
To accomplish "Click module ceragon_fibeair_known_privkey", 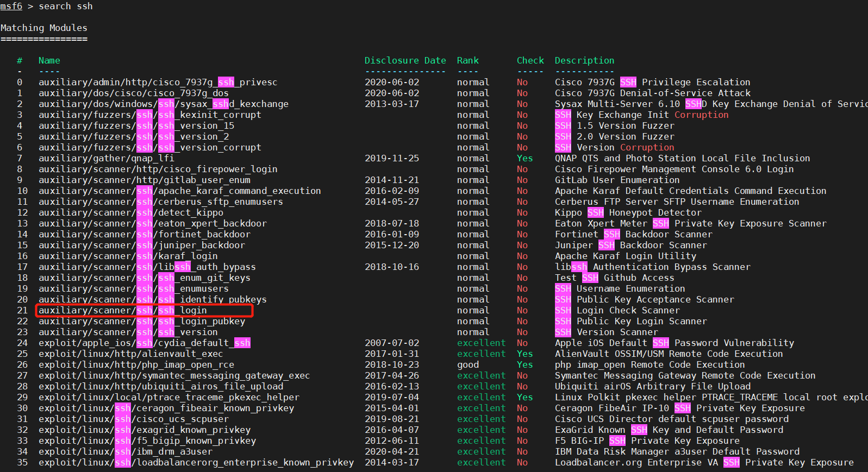I will [166, 408].
